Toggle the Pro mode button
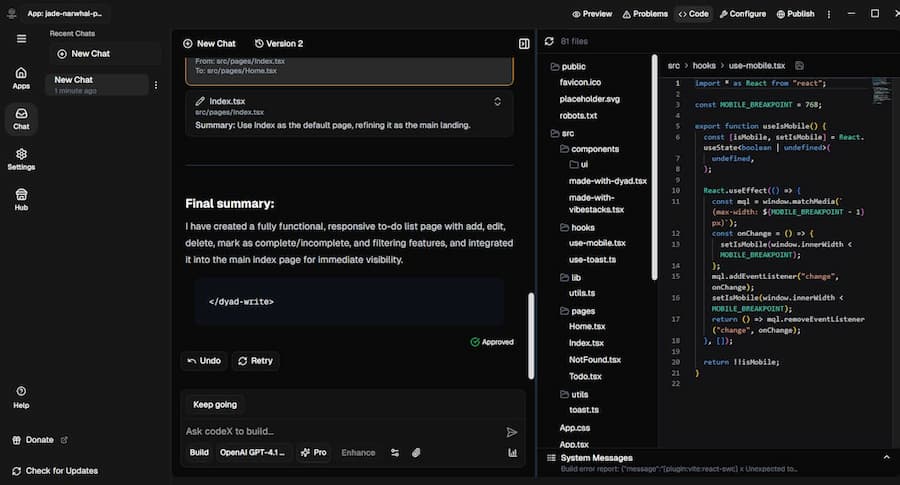The image size is (900, 485). tap(314, 453)
